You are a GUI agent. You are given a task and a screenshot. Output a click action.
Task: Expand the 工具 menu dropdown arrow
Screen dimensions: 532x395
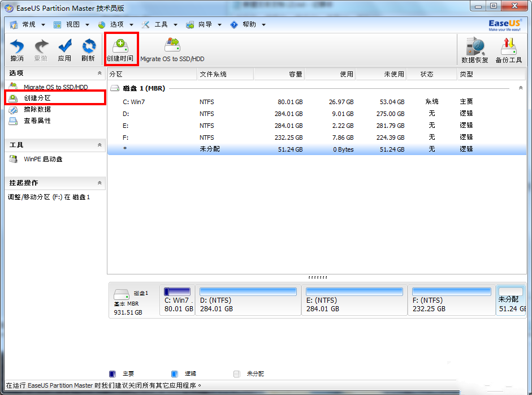[x=175, y=25]
